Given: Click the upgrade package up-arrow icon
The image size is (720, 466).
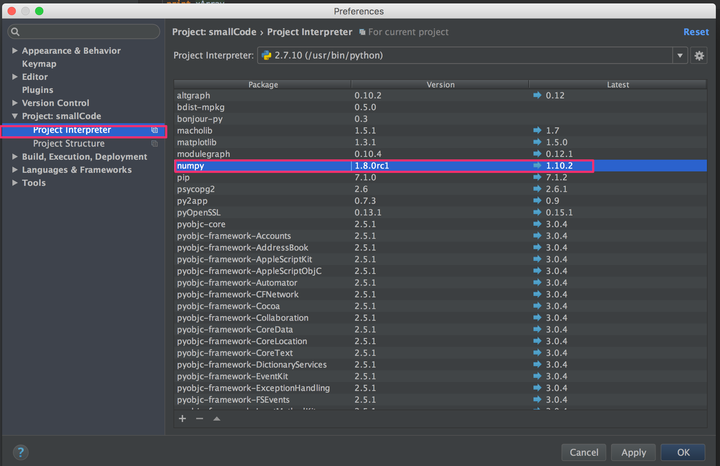Looking at the screenshot, I should pyautogui.click(x=217, y=419).
